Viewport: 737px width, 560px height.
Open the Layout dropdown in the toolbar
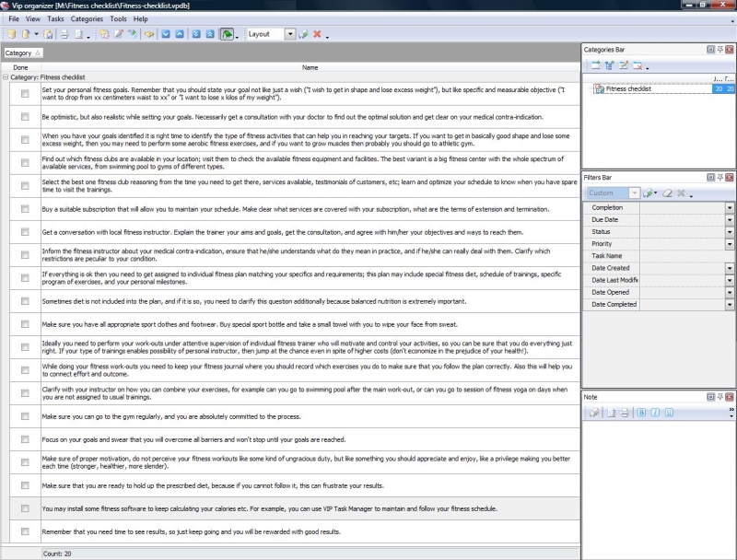coord(290,34)
